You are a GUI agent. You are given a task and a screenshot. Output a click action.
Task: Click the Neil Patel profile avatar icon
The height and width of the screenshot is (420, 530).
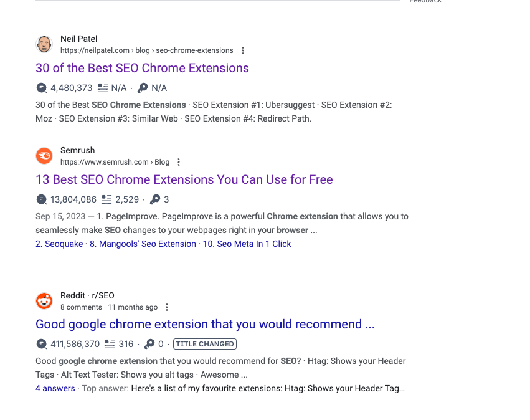44,44
